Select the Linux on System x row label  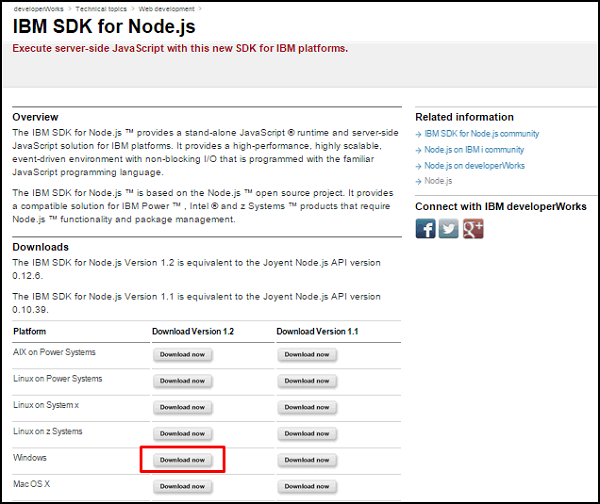46,405
